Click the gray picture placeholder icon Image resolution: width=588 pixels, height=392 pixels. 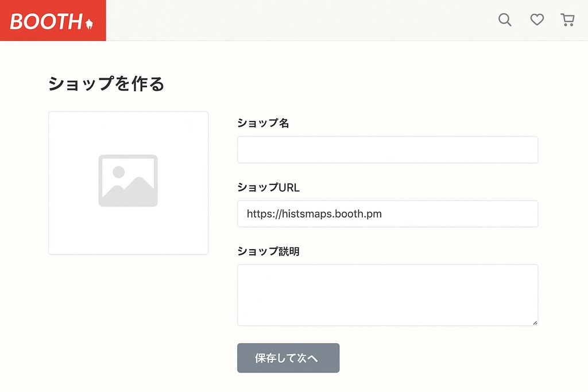(x=128, y=180)
